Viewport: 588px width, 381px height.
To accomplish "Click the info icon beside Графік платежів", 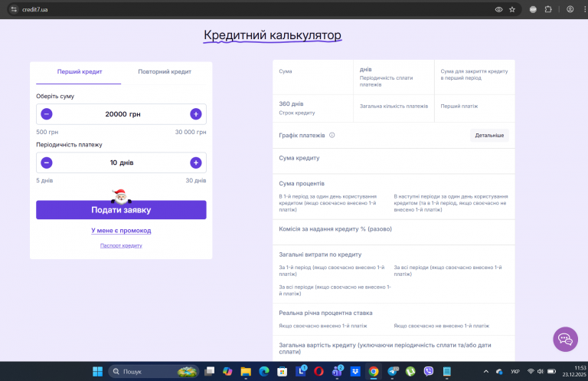I will (x=332, y=135).
